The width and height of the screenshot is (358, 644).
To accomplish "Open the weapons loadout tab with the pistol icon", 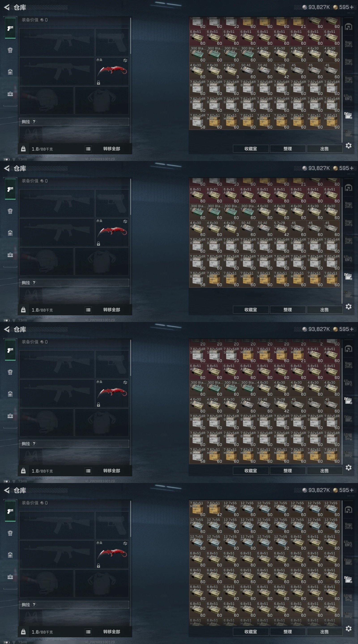I will coord(10,28).
